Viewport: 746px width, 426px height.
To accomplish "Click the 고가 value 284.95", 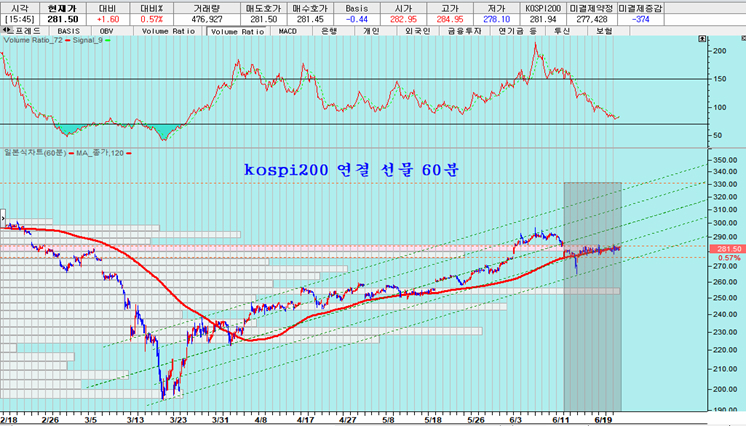I will pyautogui.click(x=450, y=20).
